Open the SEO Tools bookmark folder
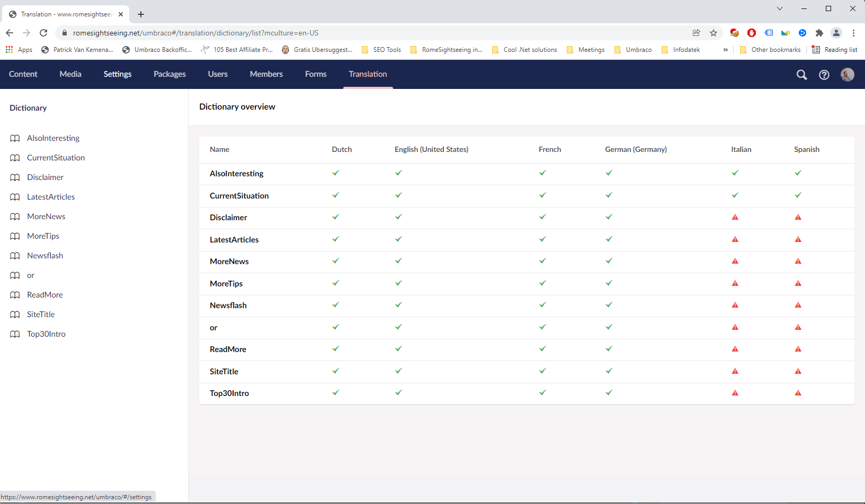This screenshot has height=504, width=865. pos(381,50)
